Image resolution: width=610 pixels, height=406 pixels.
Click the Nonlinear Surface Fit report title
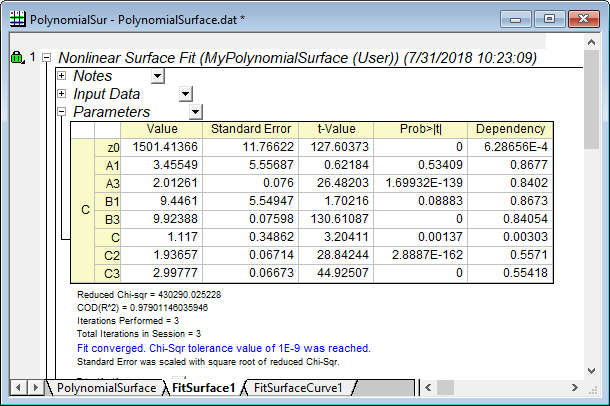click(298, 58)
